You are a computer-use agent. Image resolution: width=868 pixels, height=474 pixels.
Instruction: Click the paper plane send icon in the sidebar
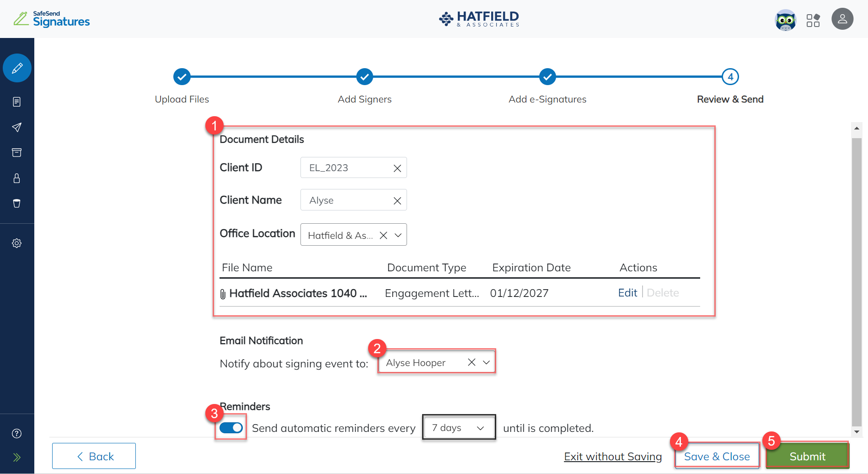(17, 127)
